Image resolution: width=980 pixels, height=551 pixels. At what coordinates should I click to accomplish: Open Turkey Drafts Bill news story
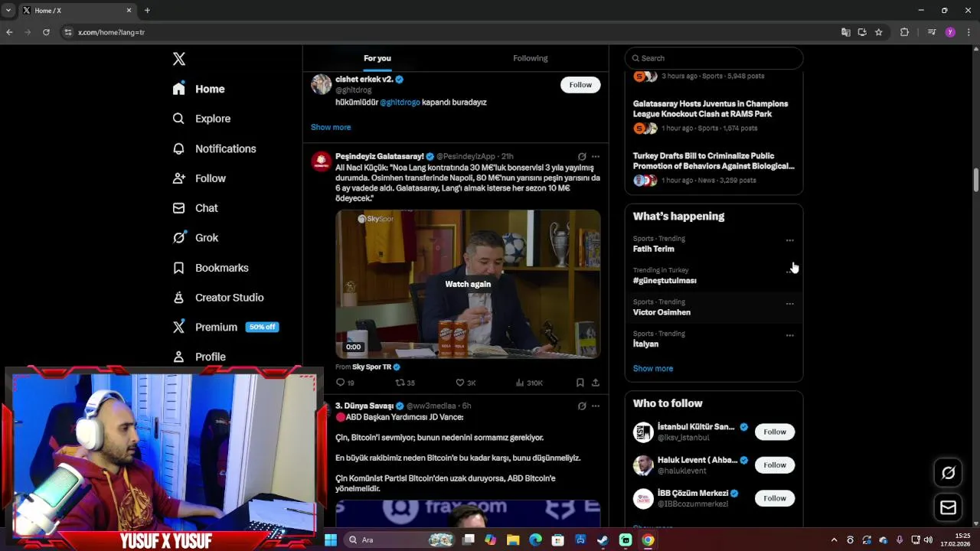[714, 161]
